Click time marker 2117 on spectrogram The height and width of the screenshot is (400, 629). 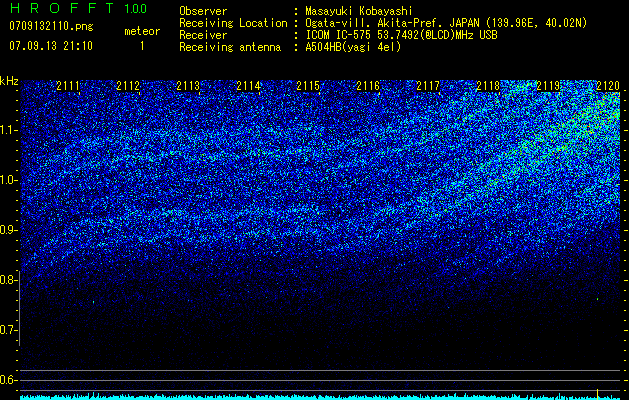click(x=428, y=86)
